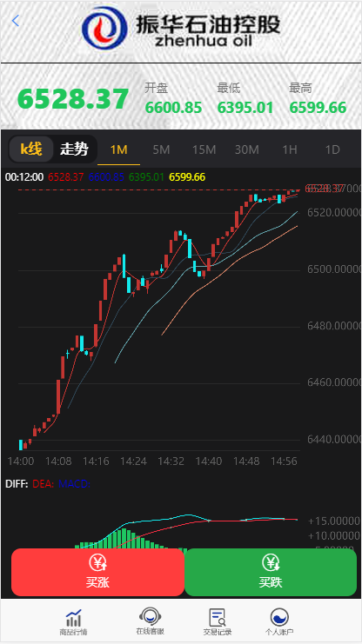The width and height of the screenshot is (362, 644).
Task: Select the 1D interval tab
Action: click(332, 149)
